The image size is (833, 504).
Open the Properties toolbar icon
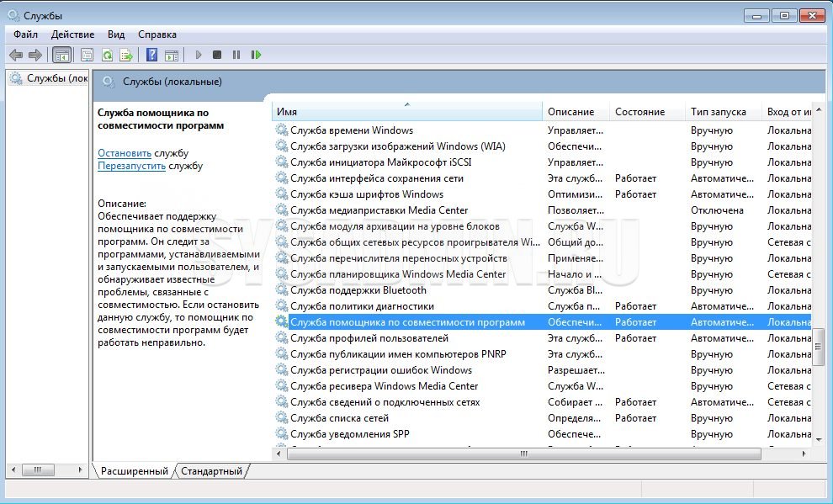87,55
